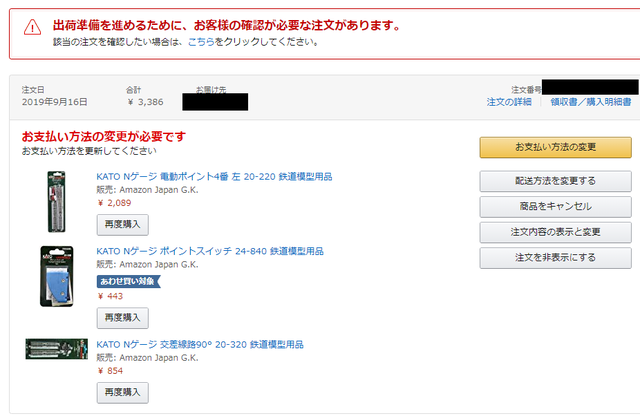Open the 電動ポイント4番 左 20-220 product thumbnail

56,202
